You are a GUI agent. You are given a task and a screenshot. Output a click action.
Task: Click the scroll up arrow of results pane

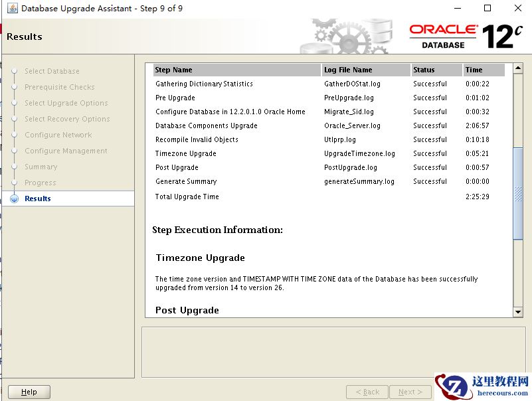point(518,68)
